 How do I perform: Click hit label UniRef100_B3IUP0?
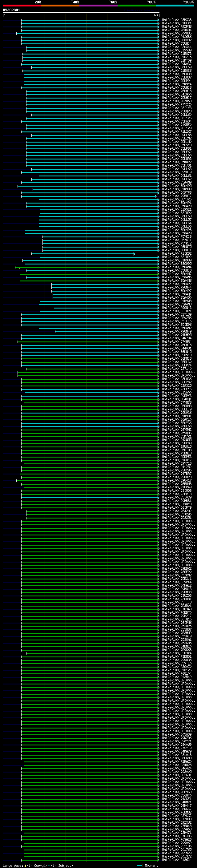[176, 213]
